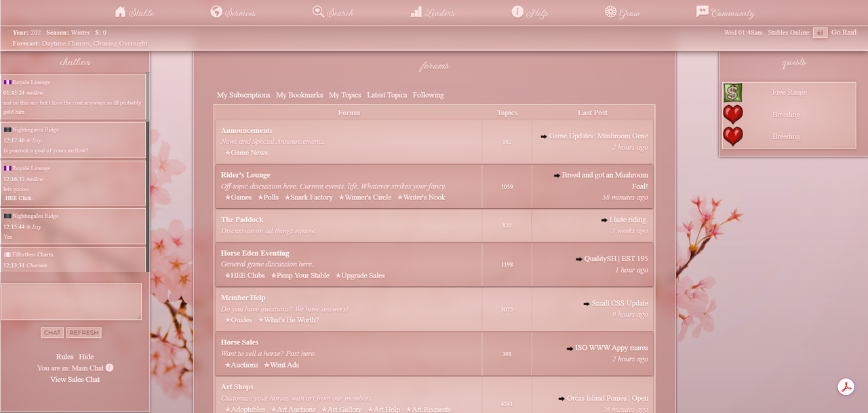Click the Help info icon
This screenshot has width=868, height=413.
click(x=517, y=12)
